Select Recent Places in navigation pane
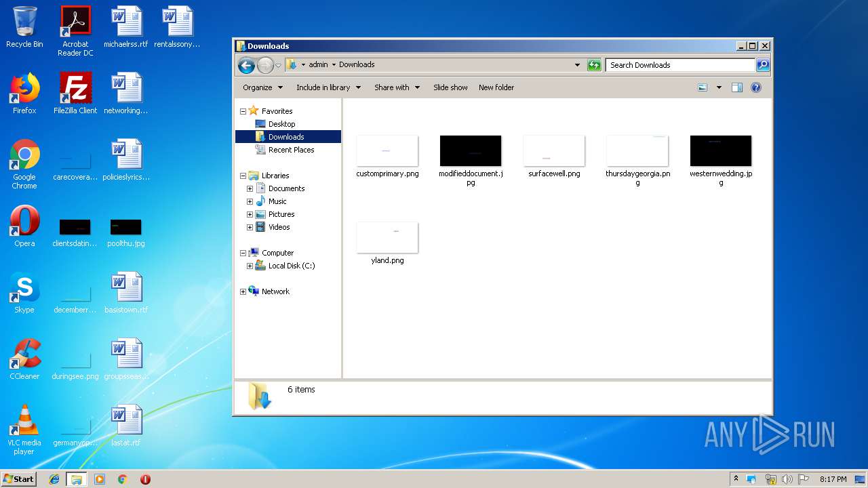Image resolution: width=868 pixels, height=488 pixels. click(x=291, y=150)
